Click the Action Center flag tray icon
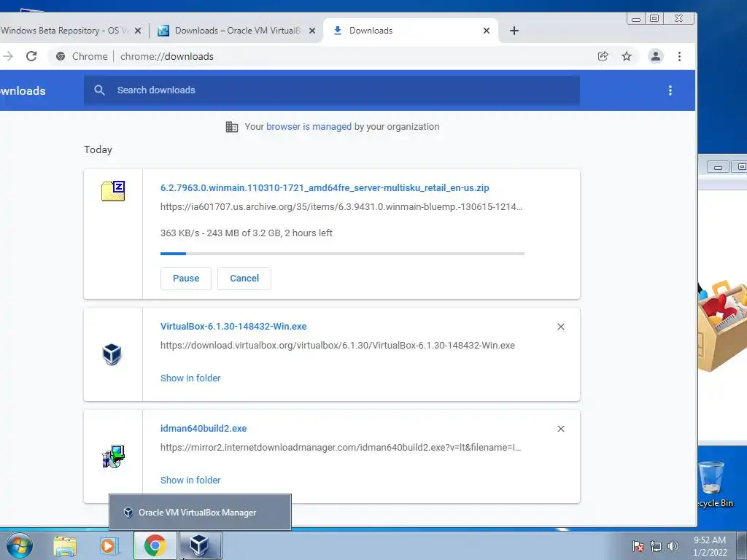Image resolution: width=747 pixels, height=560 pixels. [x=638, y=546]
